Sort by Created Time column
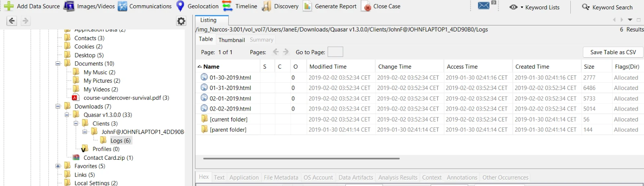The image size is (644, 186). pos(546,67)
